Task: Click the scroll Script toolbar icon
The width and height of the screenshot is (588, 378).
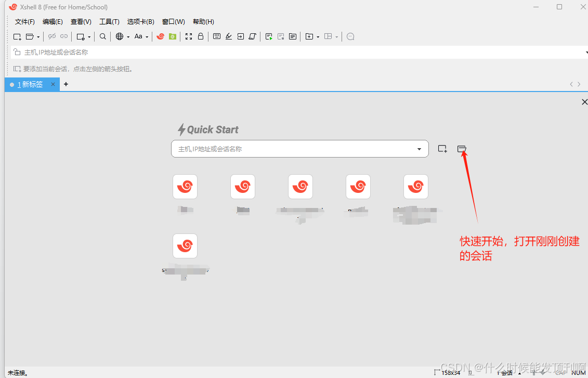Action: [x=252, y=36]
